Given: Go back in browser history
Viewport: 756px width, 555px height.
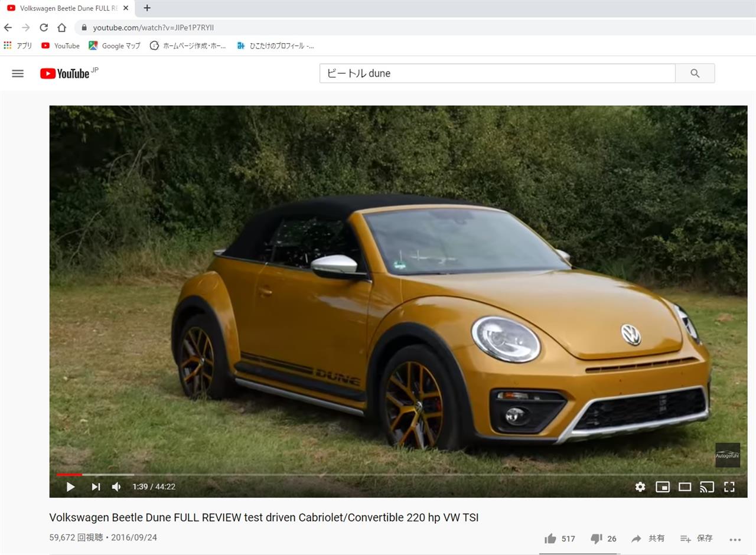Looking at the screenshot, I should [8, 27].
